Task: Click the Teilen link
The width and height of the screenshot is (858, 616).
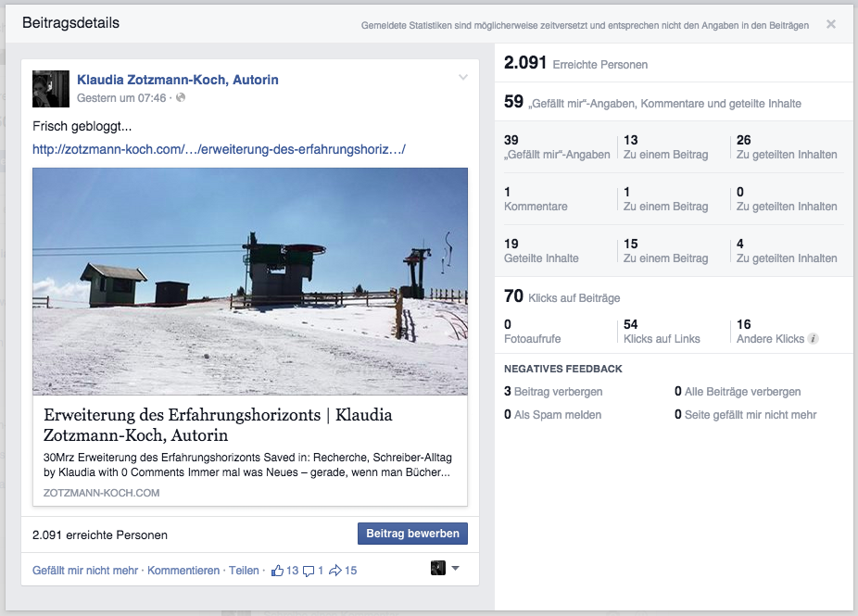Action: [244, 571]
